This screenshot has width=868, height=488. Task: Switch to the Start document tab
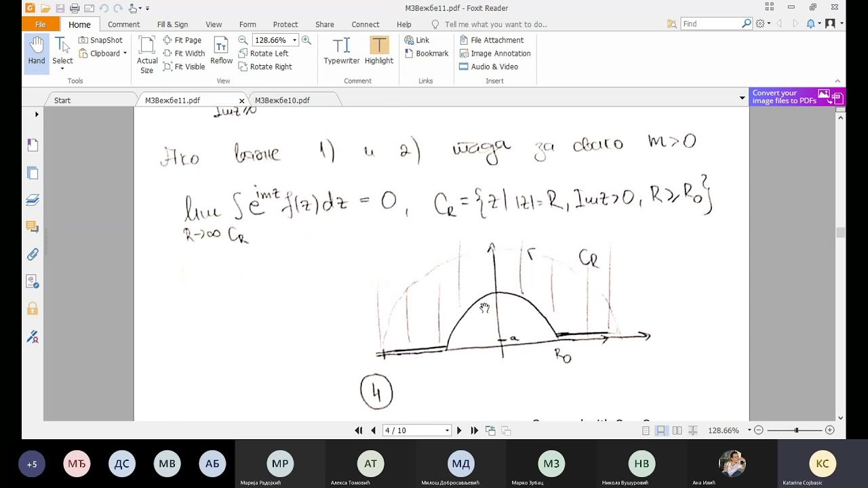[62, 100]
